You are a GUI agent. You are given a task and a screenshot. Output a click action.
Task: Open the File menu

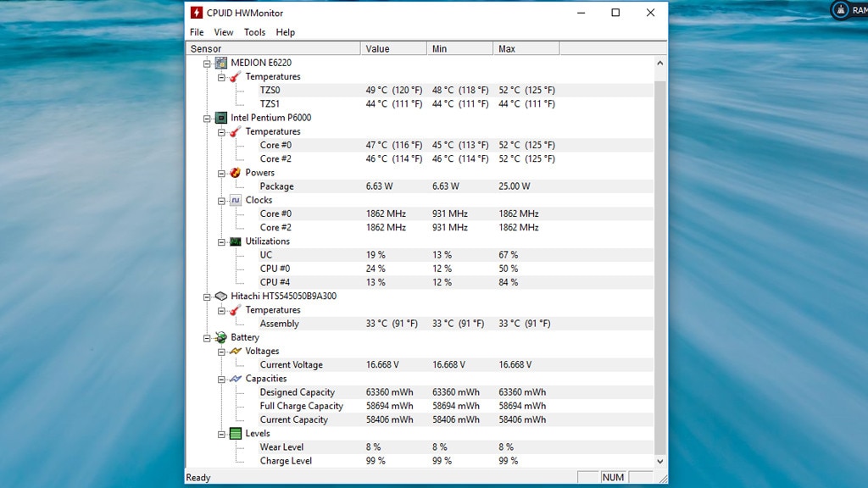coord(197,32)
